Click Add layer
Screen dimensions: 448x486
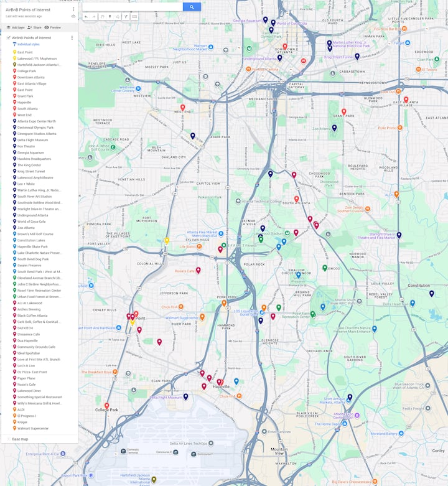point(16,27)
